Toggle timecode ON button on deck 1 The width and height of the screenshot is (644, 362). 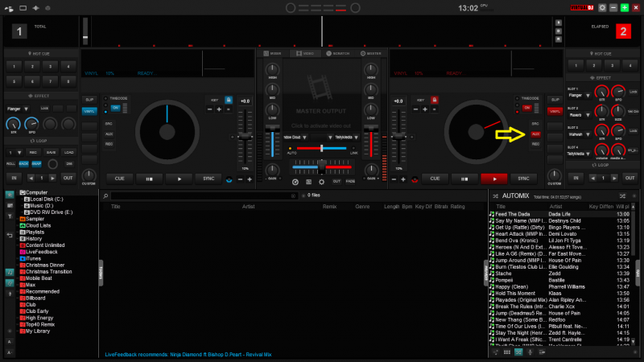[x=115, y=108]
